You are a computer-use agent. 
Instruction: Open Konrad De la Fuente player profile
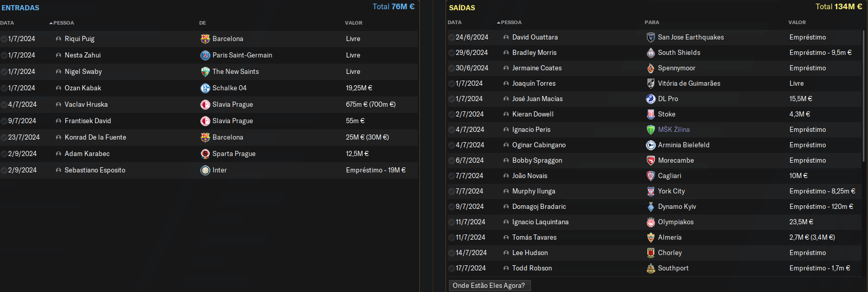point(95,137)
